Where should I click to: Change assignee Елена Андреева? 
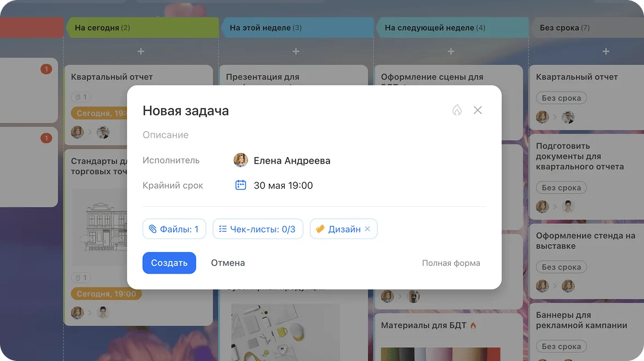point(292,161)
